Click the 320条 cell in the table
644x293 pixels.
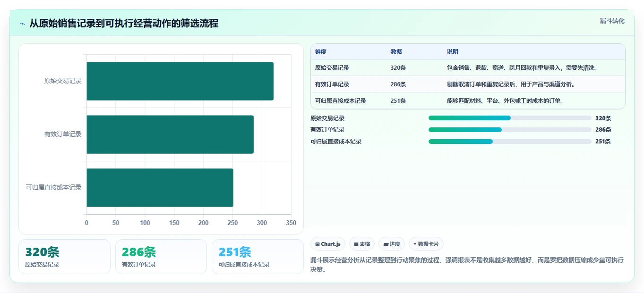click(398, 68)
